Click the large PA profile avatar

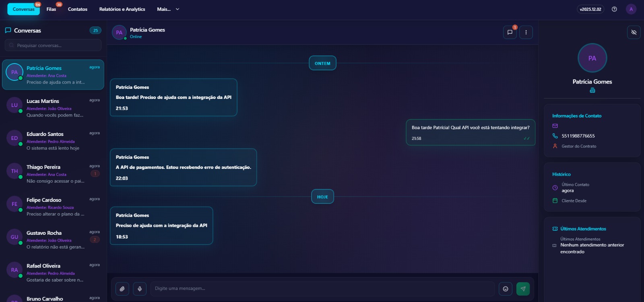[592, 58]
